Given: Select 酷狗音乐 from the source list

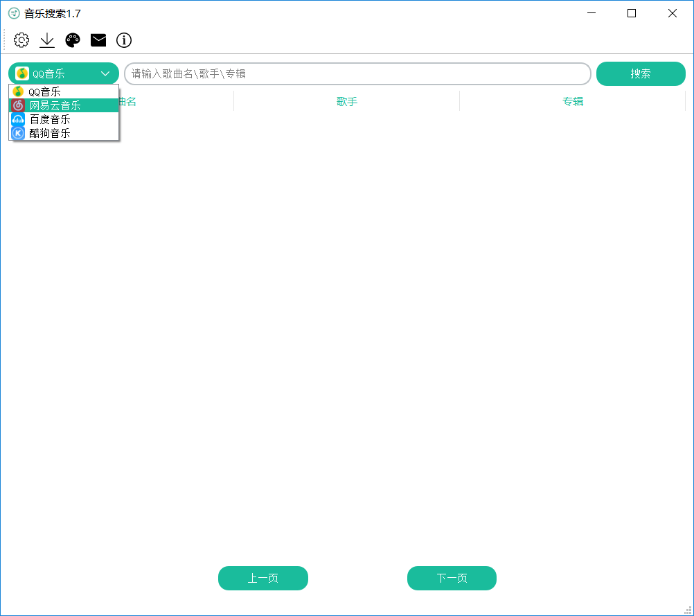Looking at the screenshot, I should pyautogui.click(x=64, y=133).
